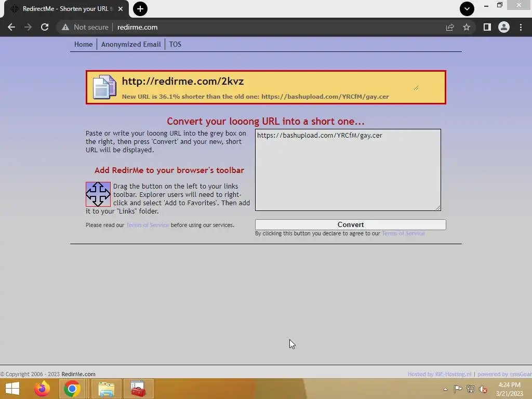Viewport: 532px width, 399px height.
Task: Switch to Chrome in the taskbar
Action: pyautogui.click(x=72, y=389)
